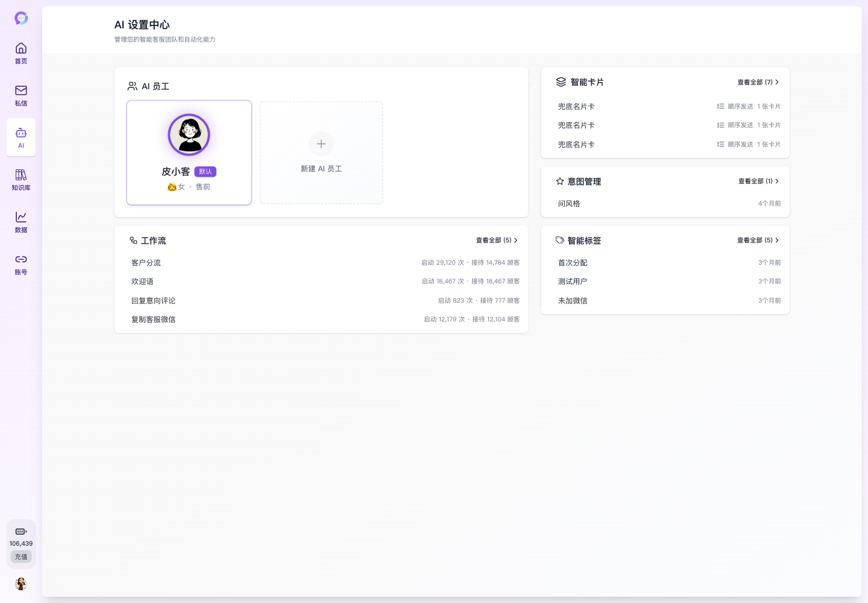Open the 知识库 section
The width and height of the screenshot is (868, 603).
(x=21, y=179)
